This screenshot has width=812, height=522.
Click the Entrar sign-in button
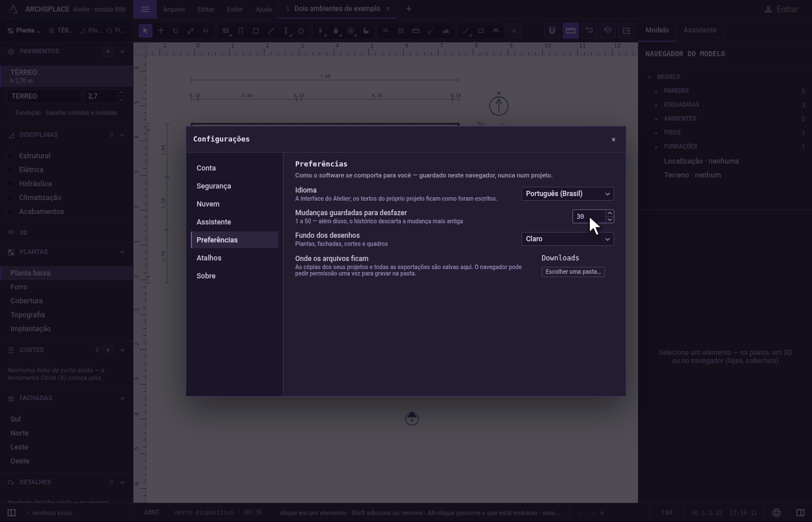[x=781, y=9]
